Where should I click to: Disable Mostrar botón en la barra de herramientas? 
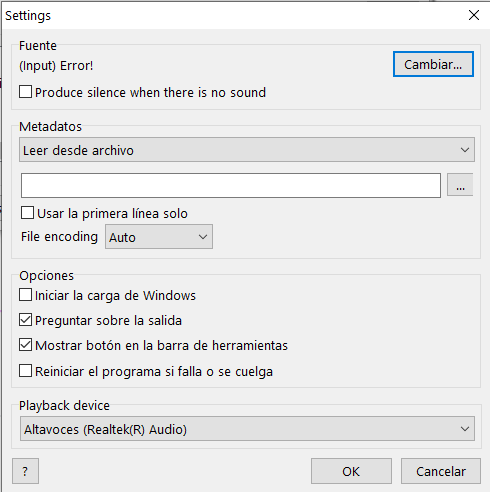(x=26, y=345)
